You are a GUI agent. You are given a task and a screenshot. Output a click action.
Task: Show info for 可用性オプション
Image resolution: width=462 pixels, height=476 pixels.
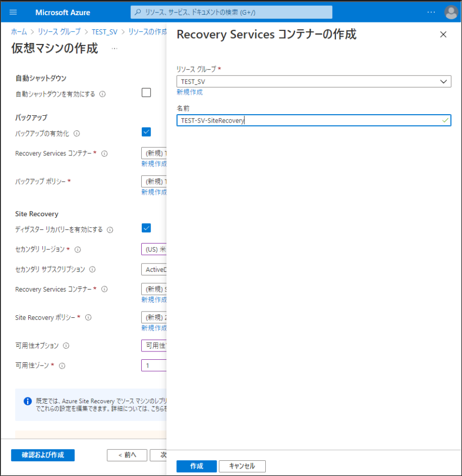[x=66, y=346]
